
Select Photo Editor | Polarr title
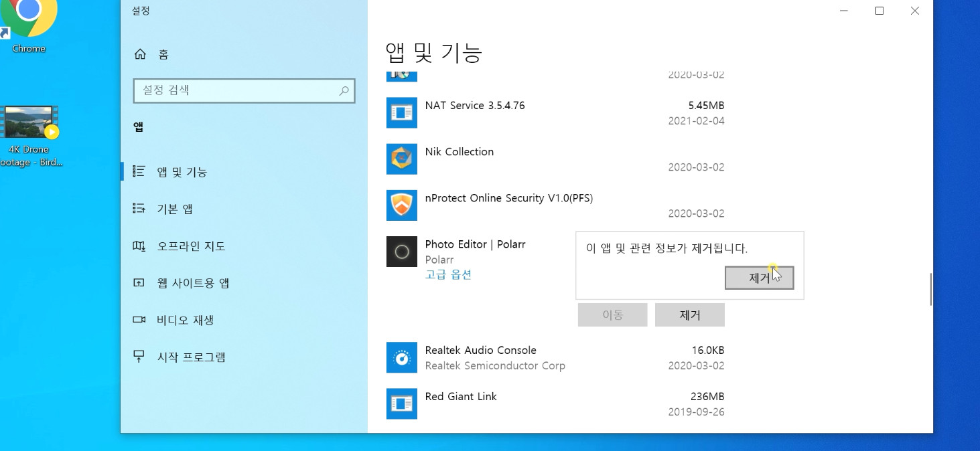(x=475, y=244)
